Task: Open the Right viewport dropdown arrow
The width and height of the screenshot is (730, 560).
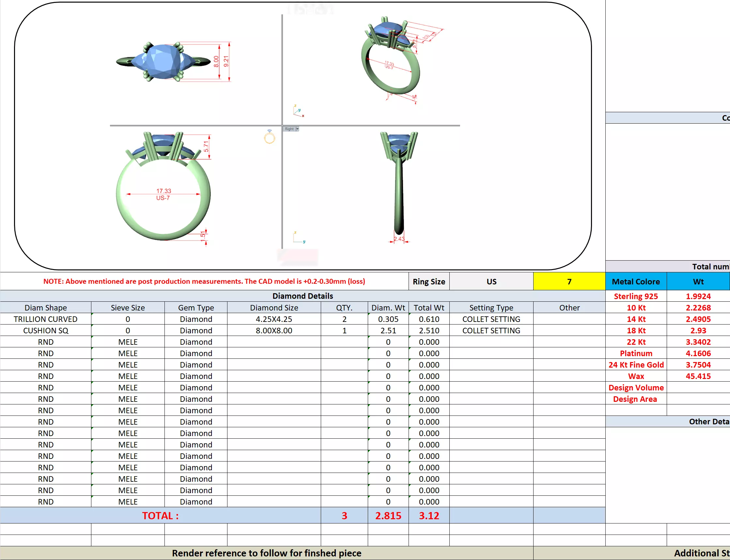Action: [x=298, y=129]
